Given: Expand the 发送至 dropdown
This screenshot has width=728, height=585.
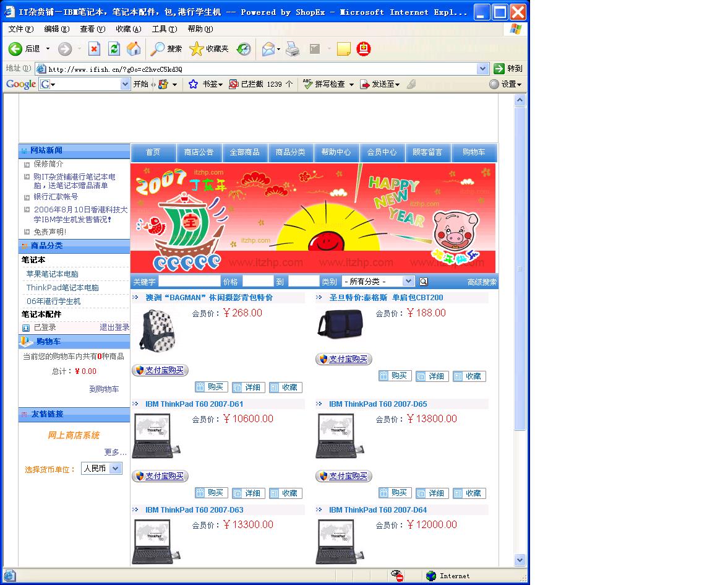Looking at the screenshot, I should [x=398, y=85].
